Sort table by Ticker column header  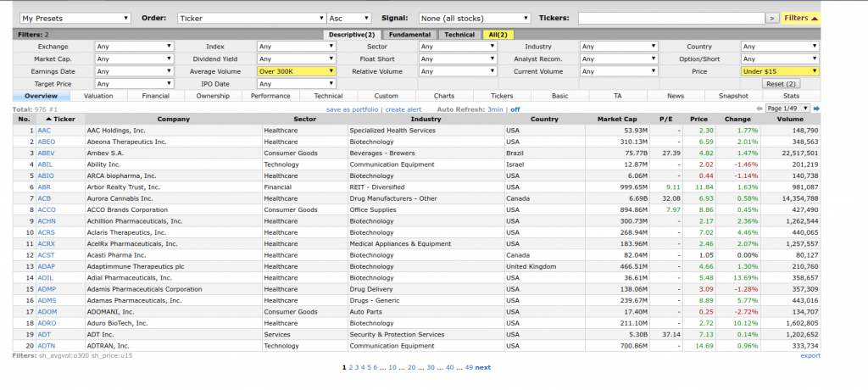pyautogui.click(x=60, y=119)
